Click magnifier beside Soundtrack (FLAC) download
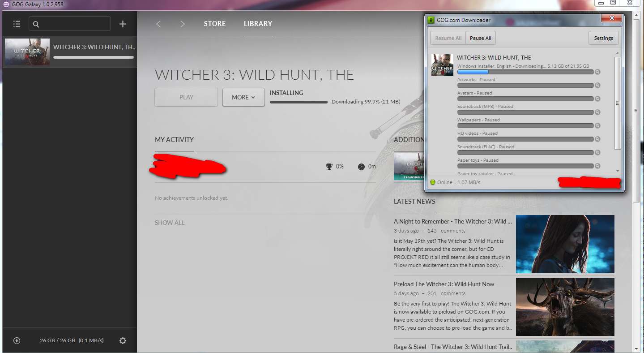The image size is (644, 353). click(597, 152)
